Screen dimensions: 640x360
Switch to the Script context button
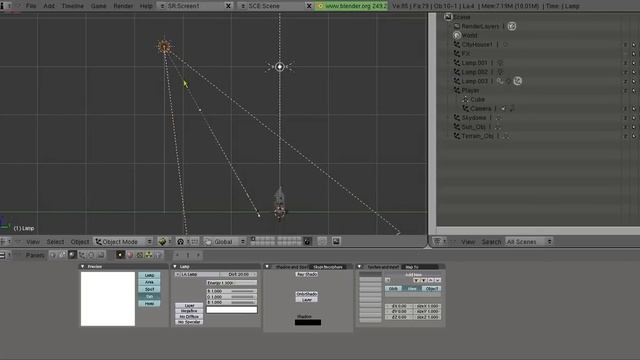62,255
